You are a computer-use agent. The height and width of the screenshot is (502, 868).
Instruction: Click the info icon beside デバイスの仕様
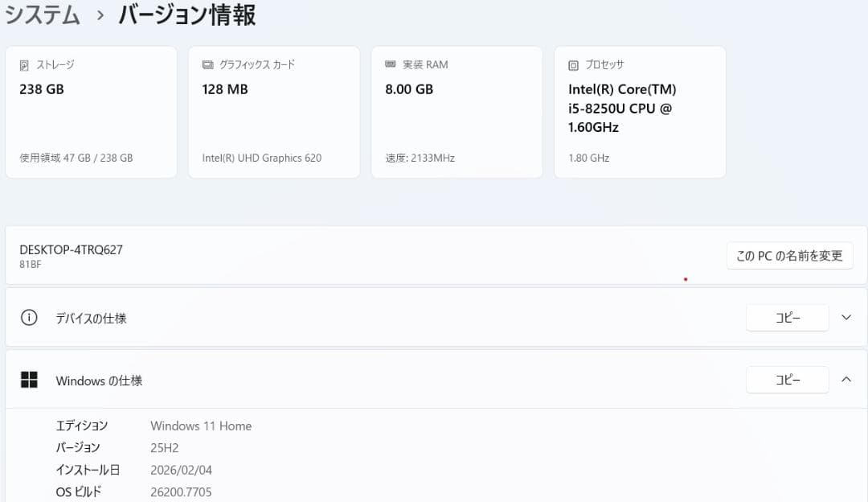[x=29, y=317]
